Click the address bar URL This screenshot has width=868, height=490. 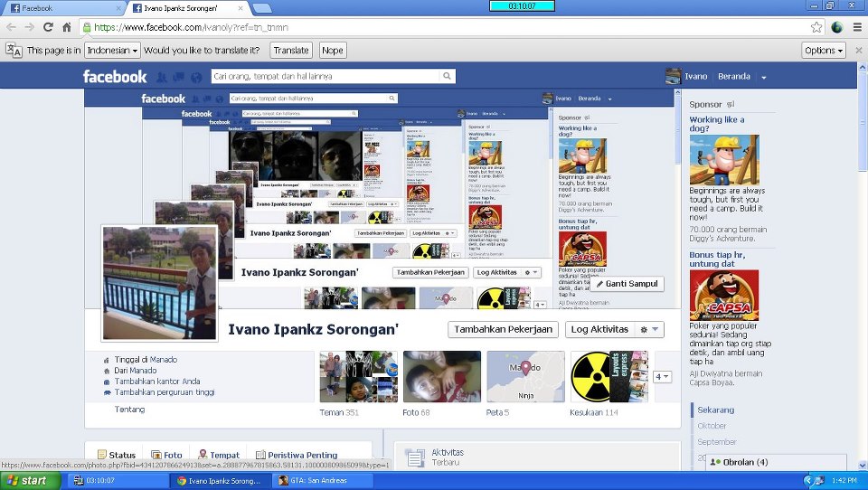tap(191, 27)
